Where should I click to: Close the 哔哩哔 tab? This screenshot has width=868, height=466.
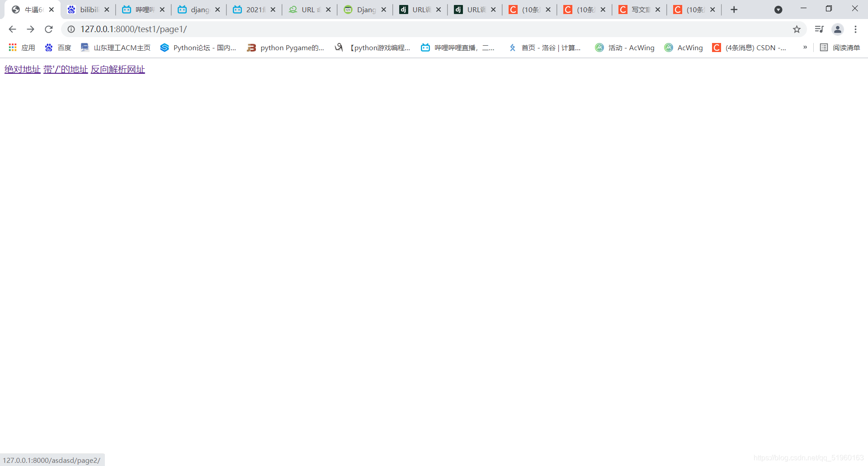tap(162, 10)
